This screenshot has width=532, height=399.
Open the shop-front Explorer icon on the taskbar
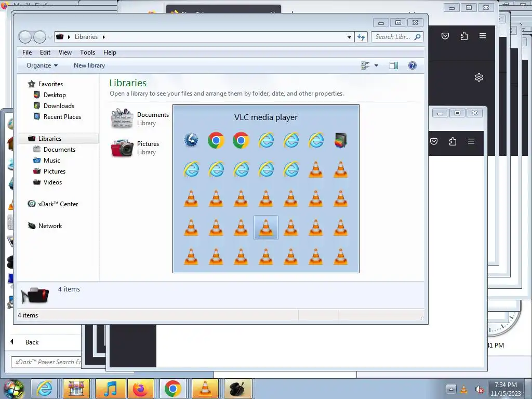(x=76, y=389)
